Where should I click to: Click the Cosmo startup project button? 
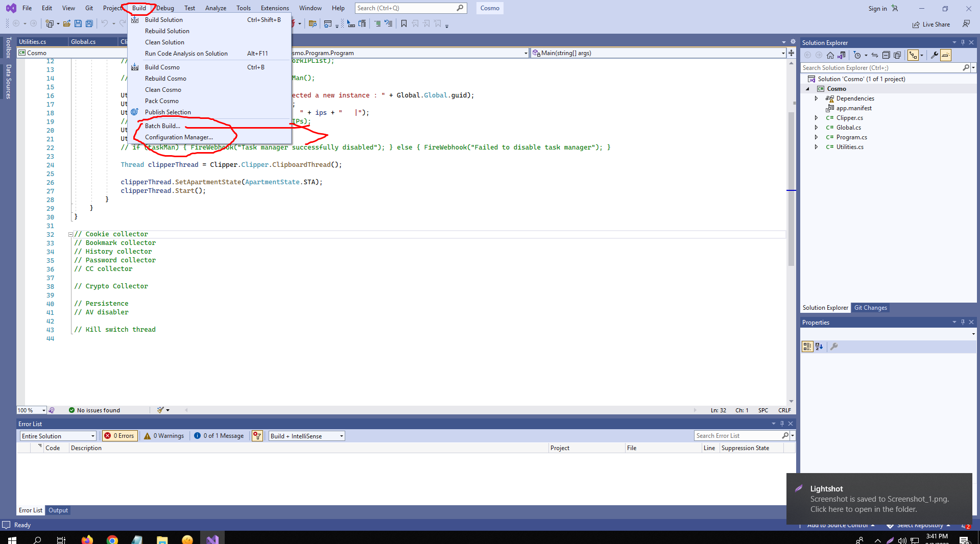click(x=490, y=8)
